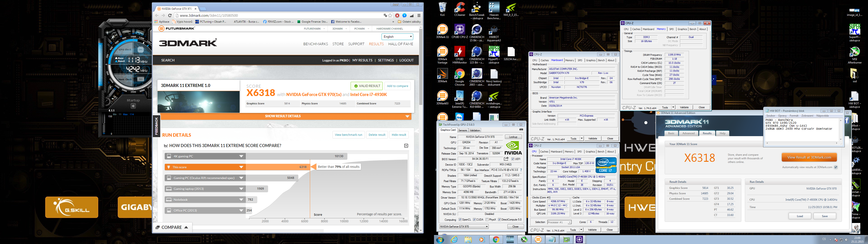Select SPD tab in CPU-Z Memory window
Screen dimensions: 868x244
click(672, 29)
